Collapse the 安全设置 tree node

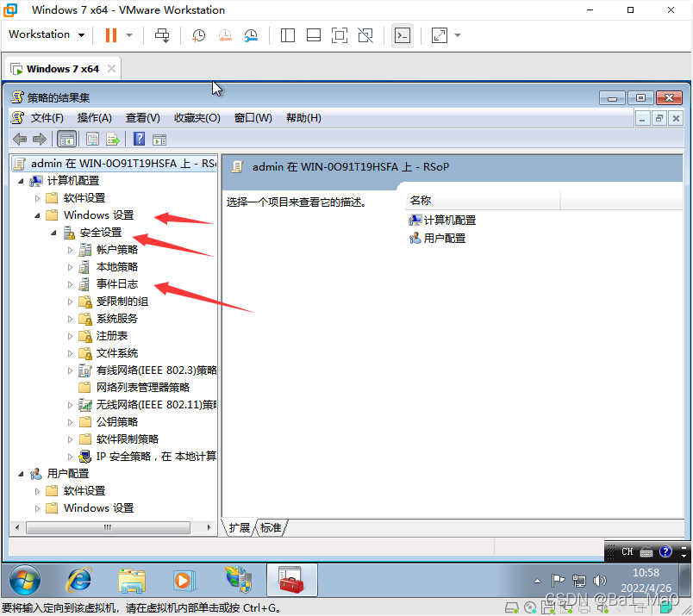[53, 233]
